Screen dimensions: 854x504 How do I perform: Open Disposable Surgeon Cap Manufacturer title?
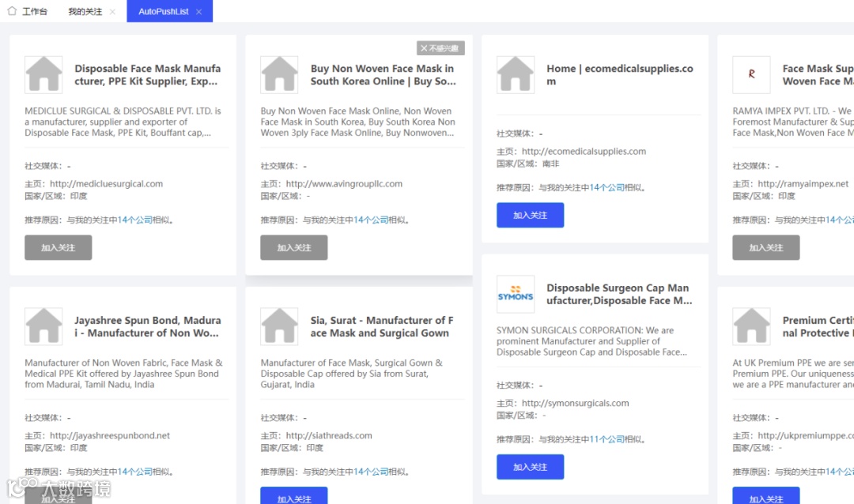tap(619, 294)
